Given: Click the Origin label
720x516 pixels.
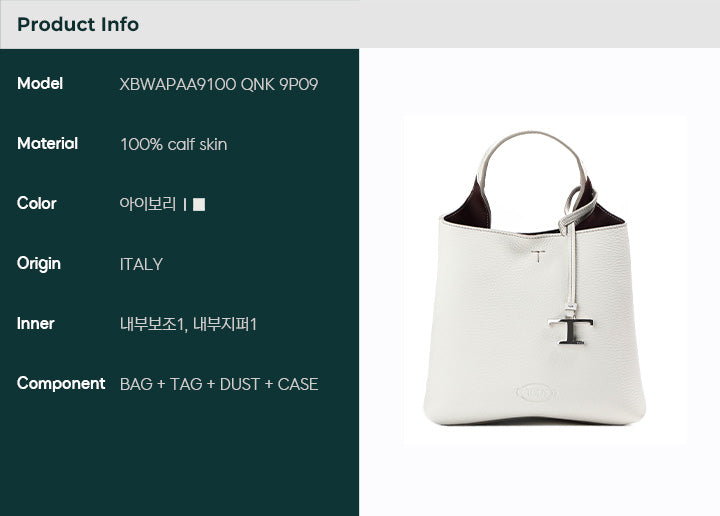Looking at the screenshot, I should [39, 264].
